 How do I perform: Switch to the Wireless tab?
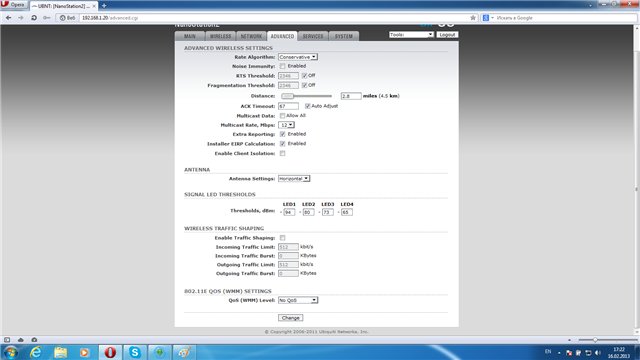(220, 36)
